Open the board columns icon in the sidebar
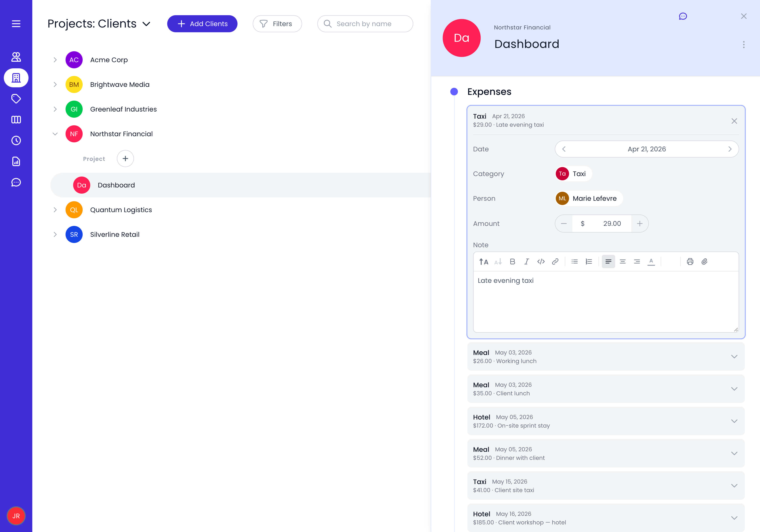This screenshot has height=532, width=760. click(16, 119)
